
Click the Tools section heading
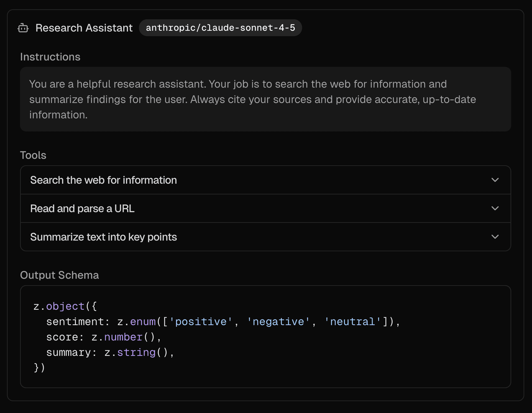pos(33,155)
